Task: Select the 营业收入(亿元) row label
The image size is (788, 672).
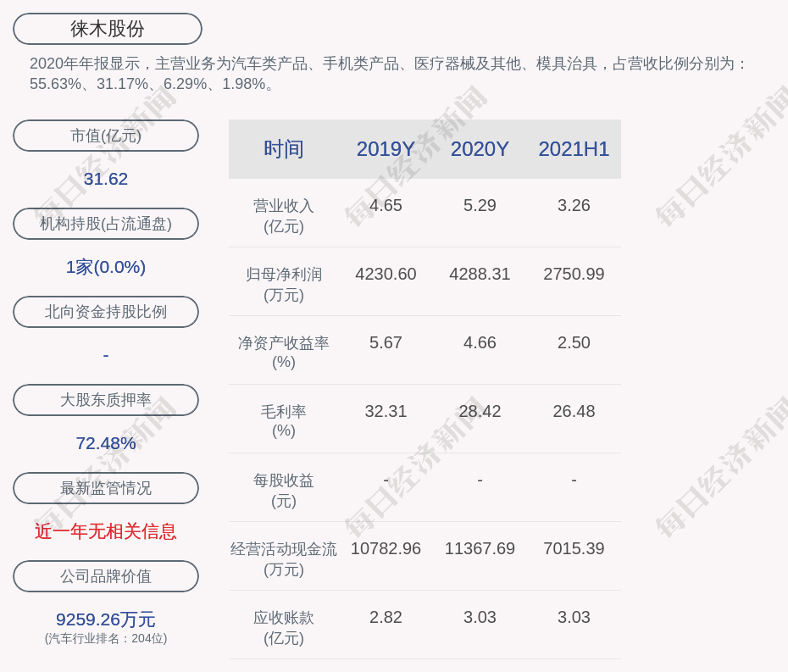Action: click(x=284, y=216)
